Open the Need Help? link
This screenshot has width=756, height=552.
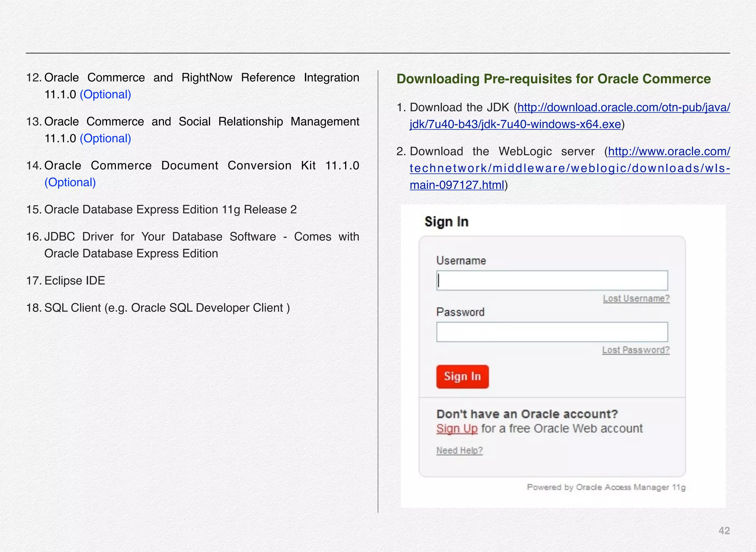[460, 451]
